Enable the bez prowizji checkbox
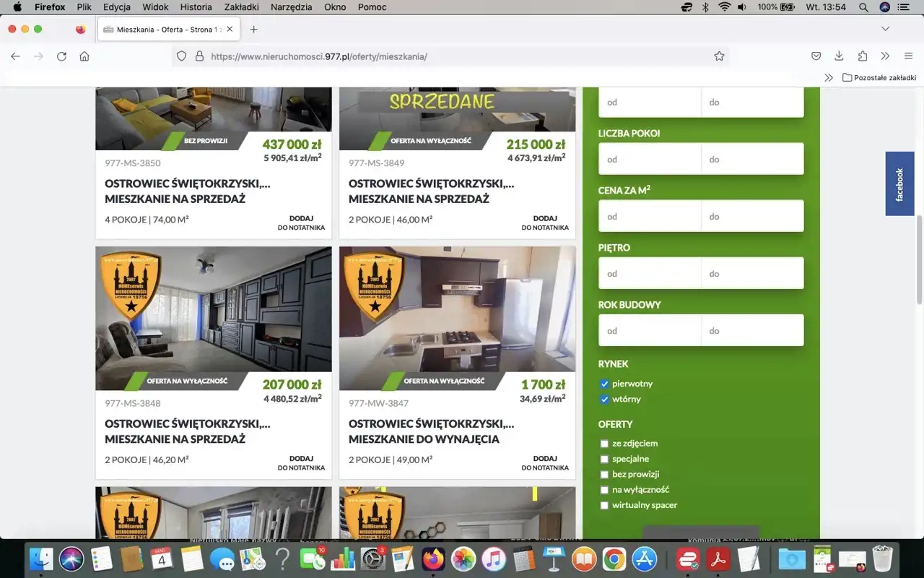 (x=605, y=475)
